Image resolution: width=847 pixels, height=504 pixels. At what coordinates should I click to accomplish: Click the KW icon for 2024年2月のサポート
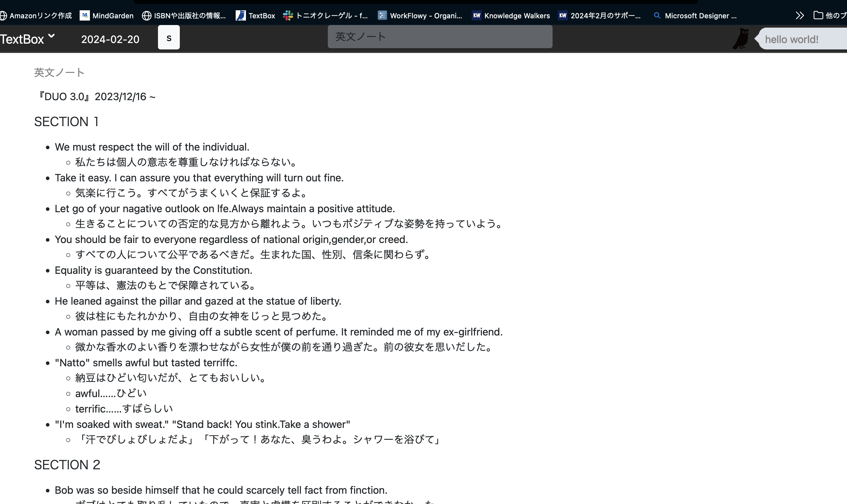click(x=562, y=15)
